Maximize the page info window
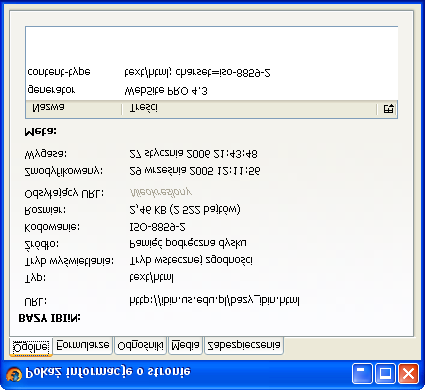Viewport: 425px width, 390px height. [385, 373]
